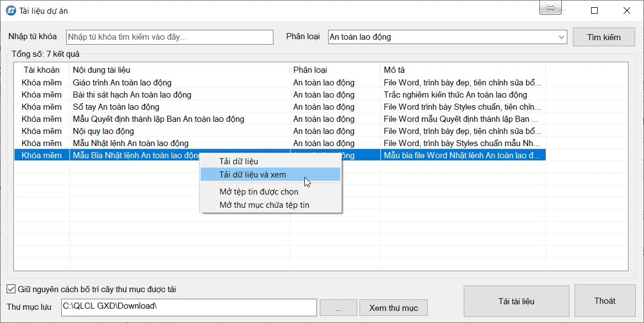Select row Sổ tay An toàn lao động

pos(280,107)
